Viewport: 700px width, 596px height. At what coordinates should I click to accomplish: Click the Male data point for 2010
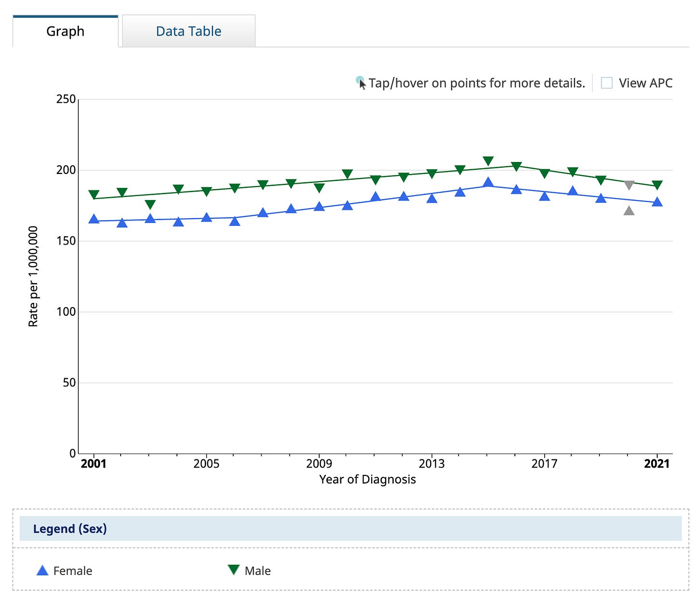tap(347, 174)
